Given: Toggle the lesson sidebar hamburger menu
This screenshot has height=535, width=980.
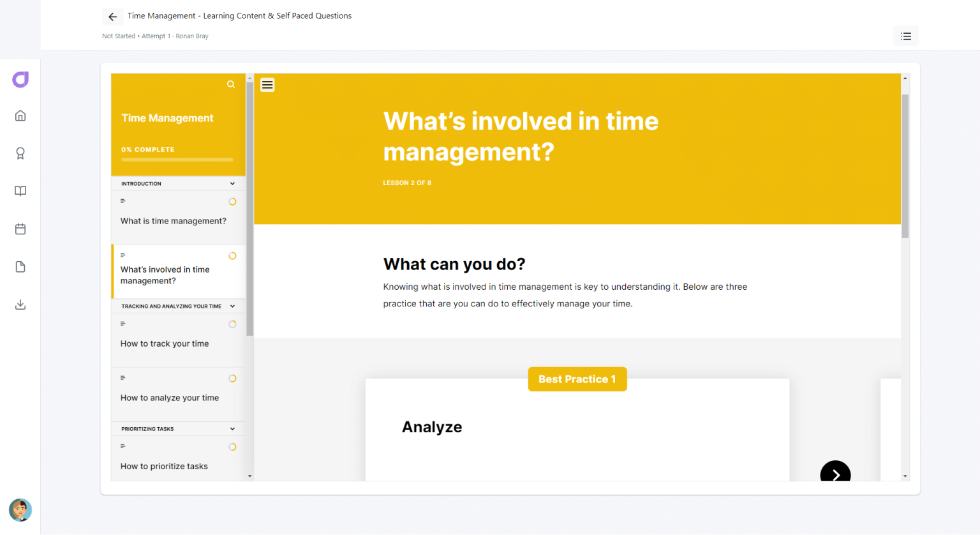Looking at the screenshot, I should (267, 85).
